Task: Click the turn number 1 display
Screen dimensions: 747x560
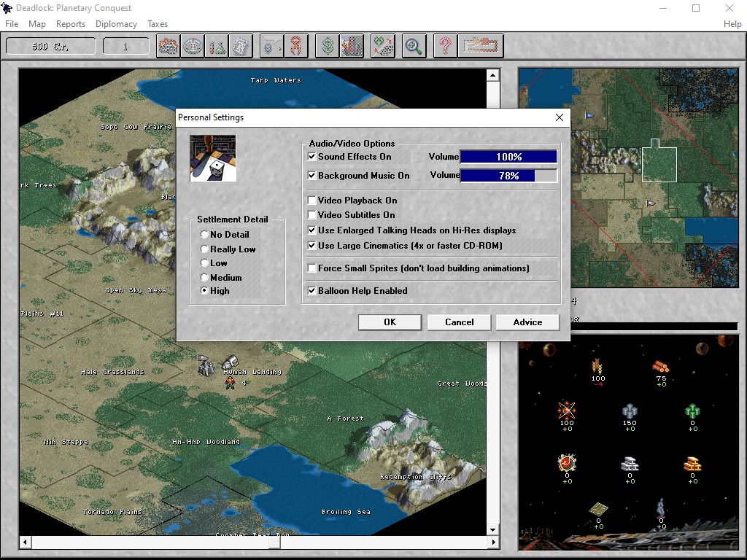Action: 125,46
